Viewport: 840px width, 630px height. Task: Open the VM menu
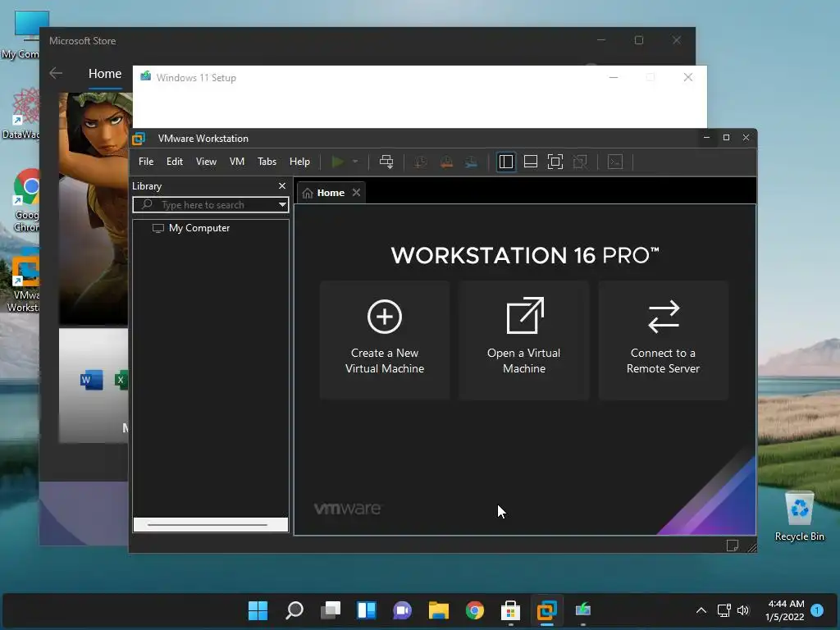(237, 162)
